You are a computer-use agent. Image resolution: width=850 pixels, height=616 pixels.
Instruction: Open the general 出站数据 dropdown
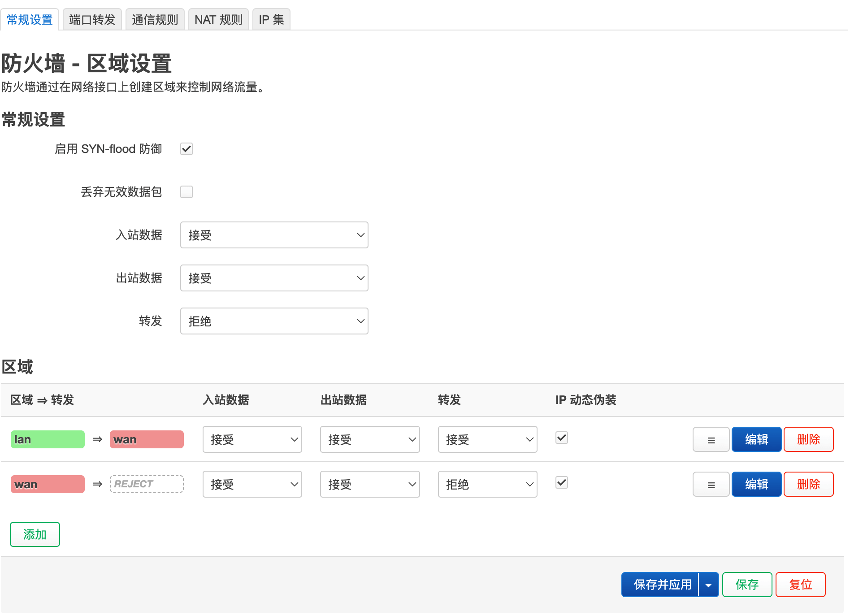click(x=274, y=278)
